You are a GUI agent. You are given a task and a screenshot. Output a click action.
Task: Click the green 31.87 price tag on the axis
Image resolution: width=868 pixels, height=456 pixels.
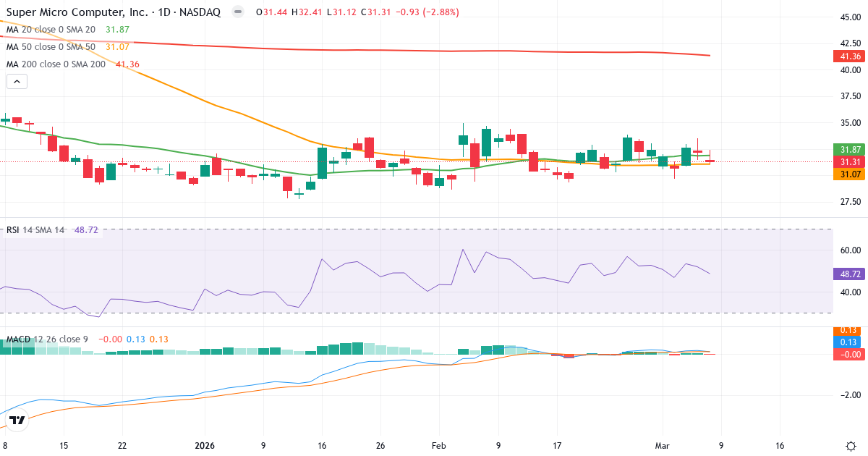pyautogui.click(x=847, y=149)
